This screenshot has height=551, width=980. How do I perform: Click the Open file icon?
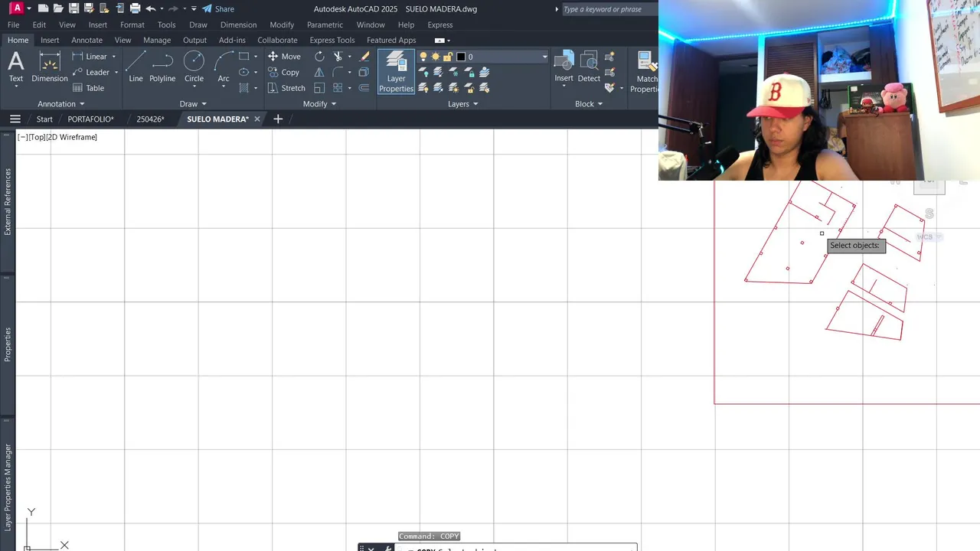(x=58, y=8)
